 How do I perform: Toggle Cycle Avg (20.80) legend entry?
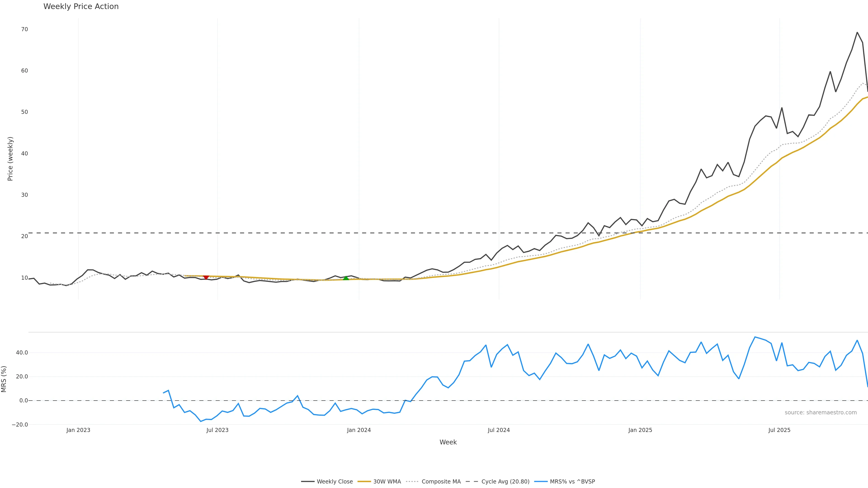coord(505,482)
